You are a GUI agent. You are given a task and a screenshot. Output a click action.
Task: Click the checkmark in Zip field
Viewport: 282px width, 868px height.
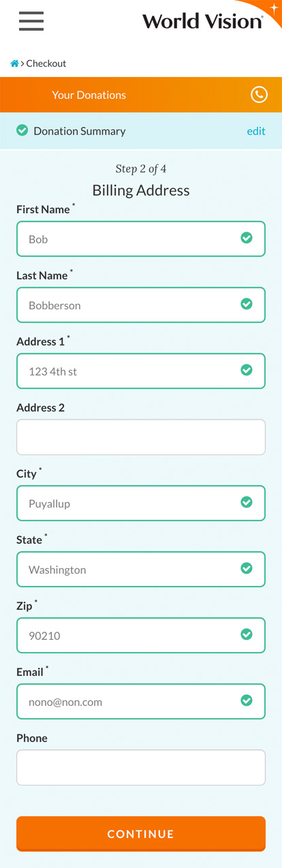(x=247, y=634)
